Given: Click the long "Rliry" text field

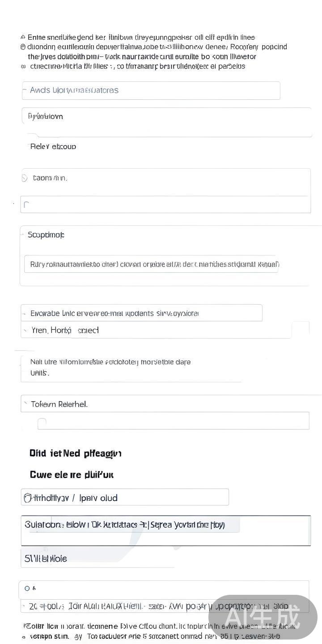Looking at the screenshot, I should pyautogui.click(x=151, y=264).
